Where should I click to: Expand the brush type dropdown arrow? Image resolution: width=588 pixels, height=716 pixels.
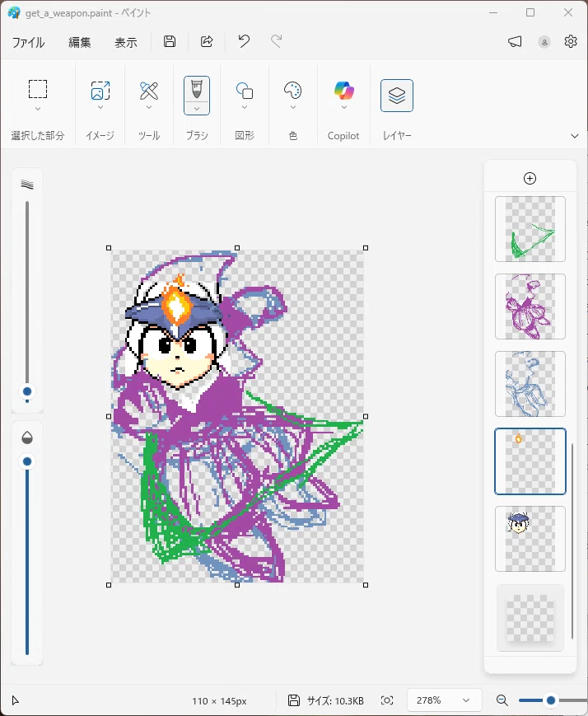point(197,109)
